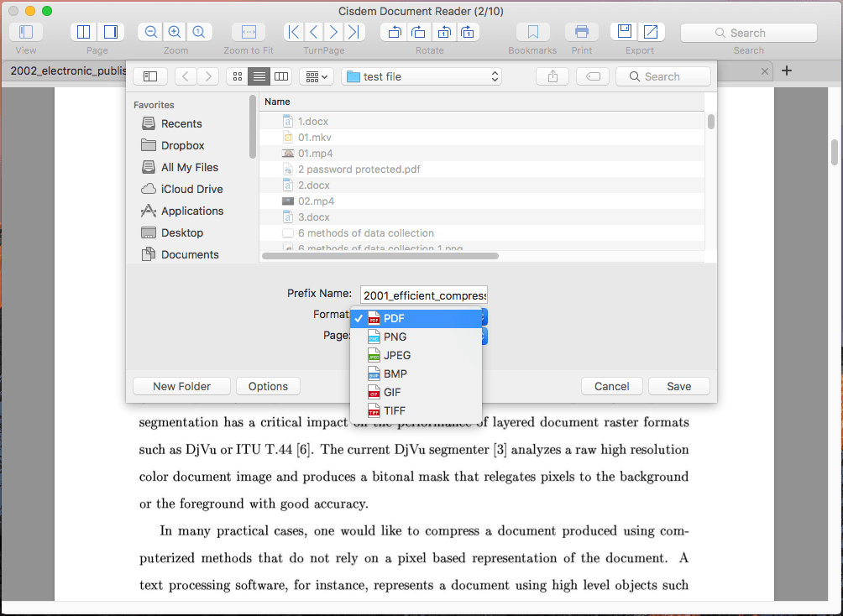The width and height of the screenshot is (843, 616).
Task: Jump to the first page with TurnPage icon
Action: coord(294,32)
